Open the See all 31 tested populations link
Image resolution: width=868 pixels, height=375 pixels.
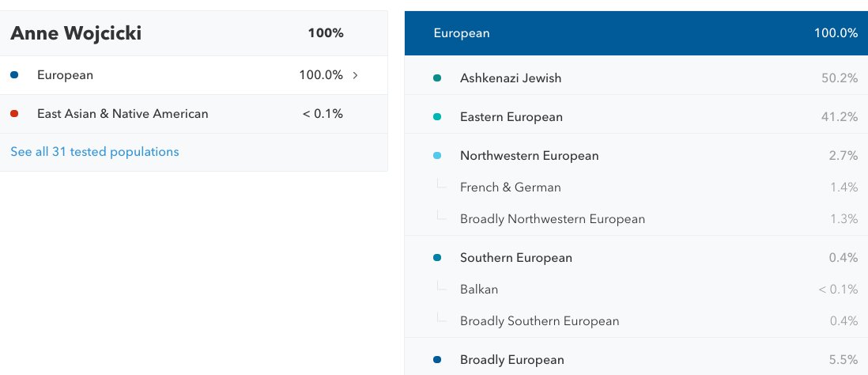(95, 152)
